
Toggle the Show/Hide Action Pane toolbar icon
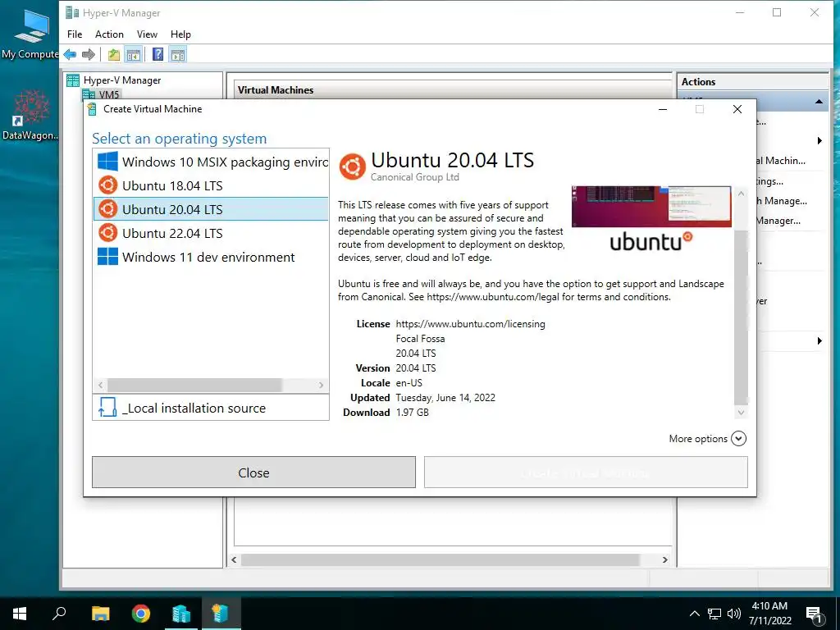coord(178,54)
